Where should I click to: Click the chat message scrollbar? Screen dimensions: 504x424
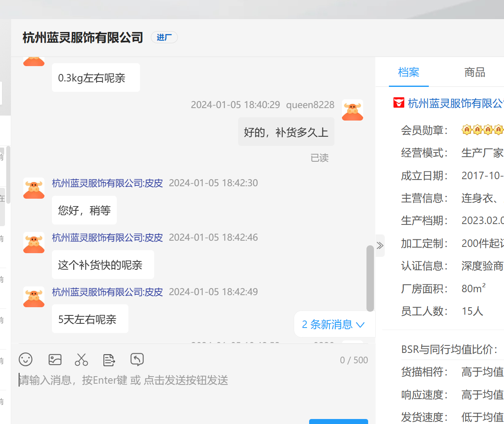click(370, 278)
